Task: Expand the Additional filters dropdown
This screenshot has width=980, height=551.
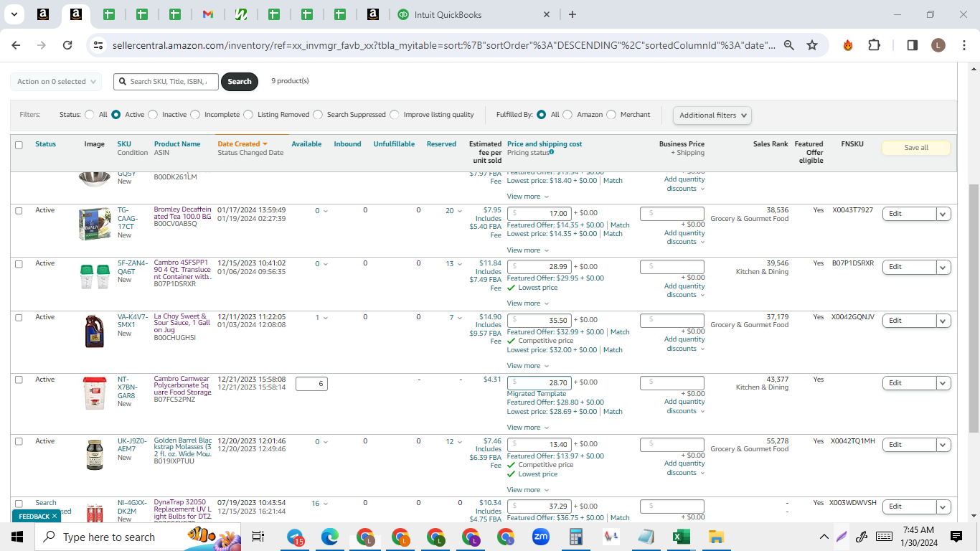Action: [712, 115]
